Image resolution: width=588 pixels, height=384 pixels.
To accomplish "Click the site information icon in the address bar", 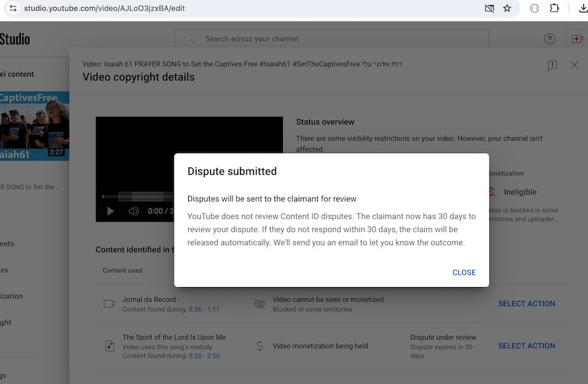I will point(12,9).
